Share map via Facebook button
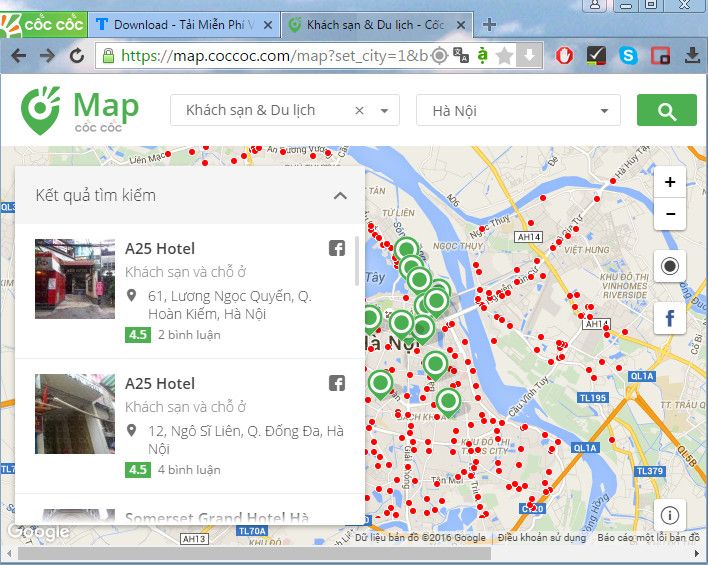Image resolution: width=708 pixels, height=565 pixels. pyautogui.click(x=669, y=319)
